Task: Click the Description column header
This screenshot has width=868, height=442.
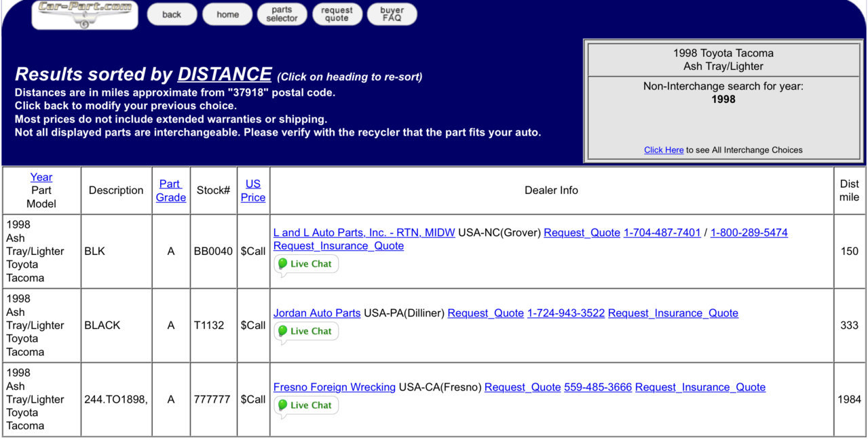Action: click(116, 190)
